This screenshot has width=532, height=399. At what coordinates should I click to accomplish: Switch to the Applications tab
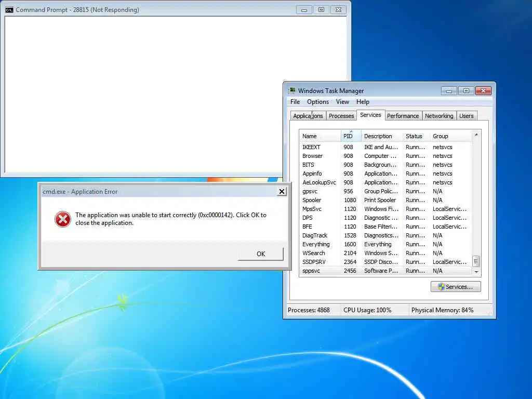308,116
